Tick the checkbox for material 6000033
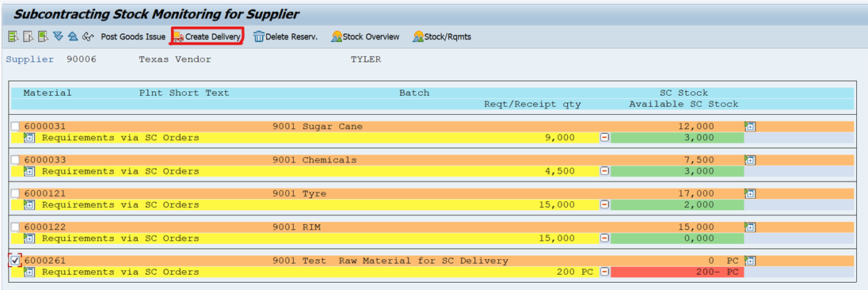 coord(15,160)
